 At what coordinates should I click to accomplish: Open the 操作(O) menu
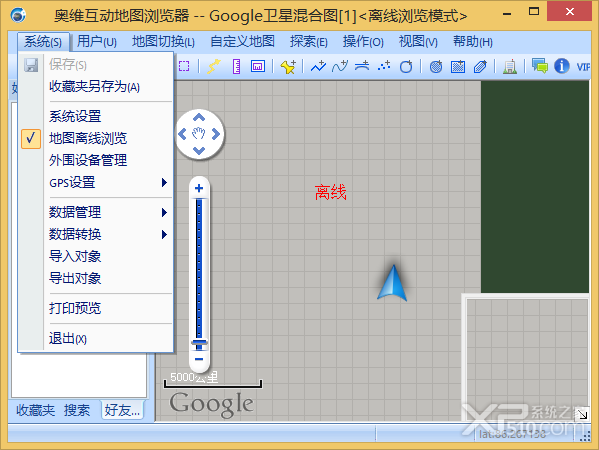click(363, 41)
